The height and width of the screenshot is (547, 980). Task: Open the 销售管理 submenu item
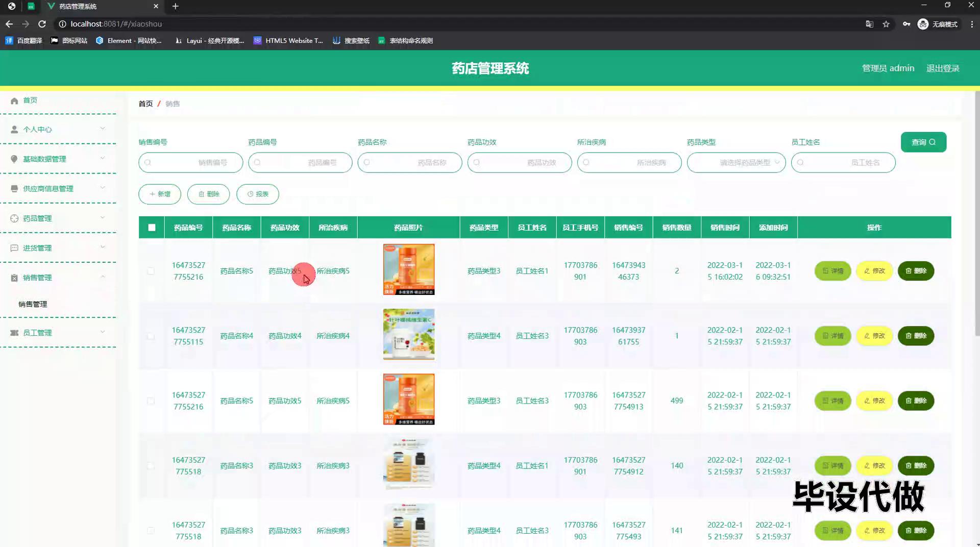33,304
